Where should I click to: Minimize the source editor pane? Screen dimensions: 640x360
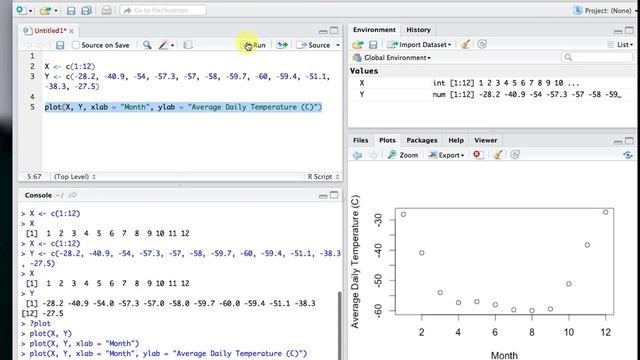click(x=323, y=31)
